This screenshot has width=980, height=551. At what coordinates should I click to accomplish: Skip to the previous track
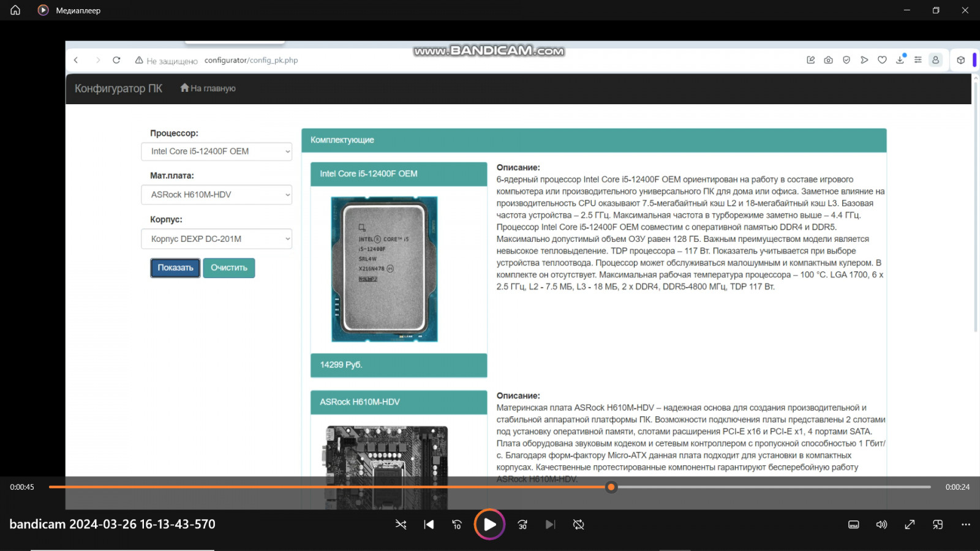(429, 525)
